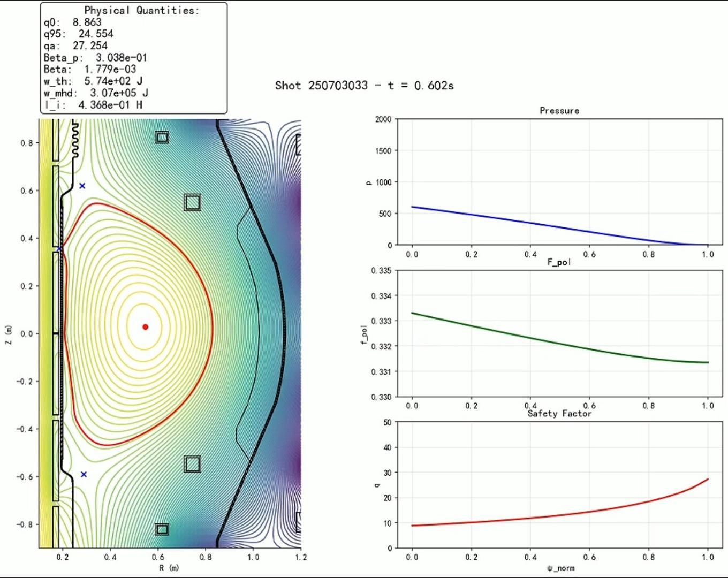Screen dimensions: 728x578
Task: Click the R (m) axis label
Action: pos(169,567)
